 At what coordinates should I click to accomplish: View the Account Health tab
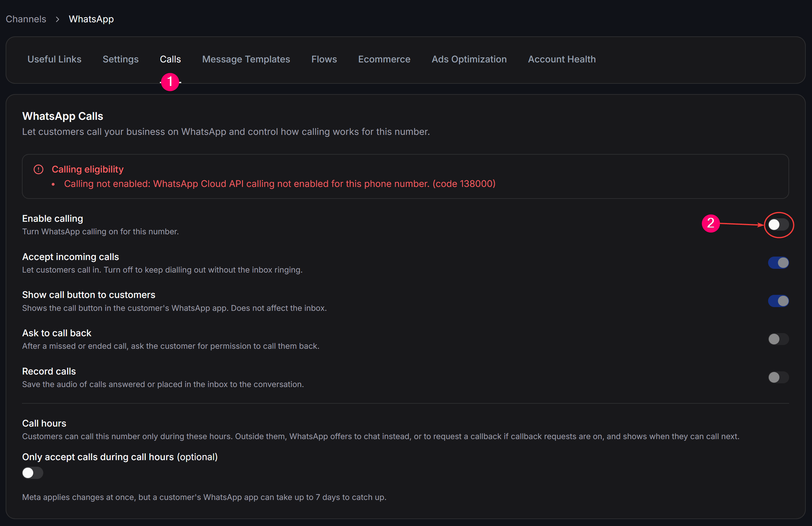(562, 59)
